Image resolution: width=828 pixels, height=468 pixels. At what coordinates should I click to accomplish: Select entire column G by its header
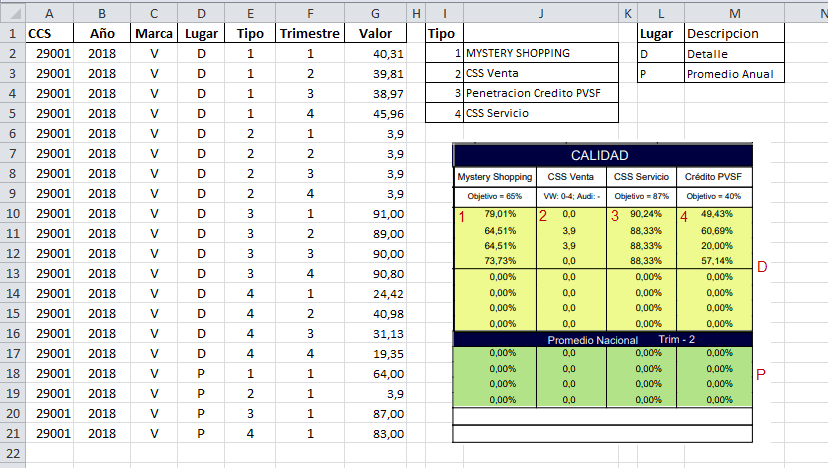coord(375,12)
